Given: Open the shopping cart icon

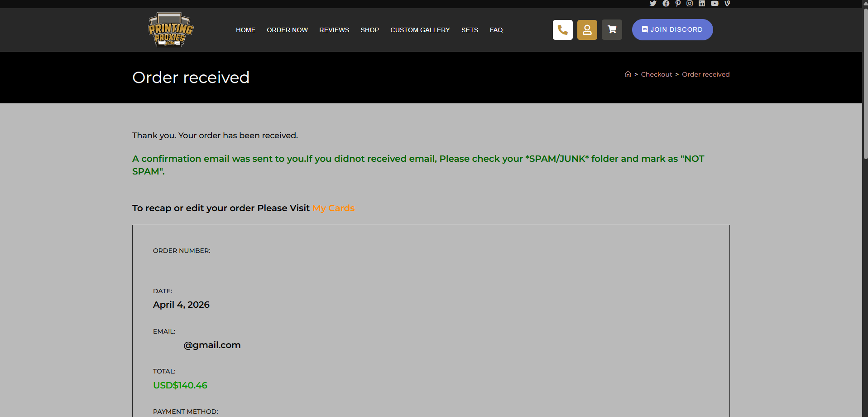Looking at the screenshot, I should point(612,30).
